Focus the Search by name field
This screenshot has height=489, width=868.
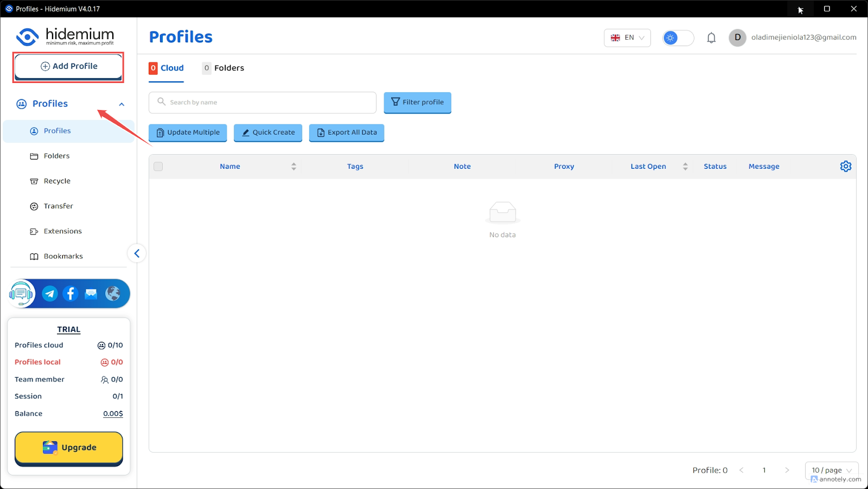point(263,103)
